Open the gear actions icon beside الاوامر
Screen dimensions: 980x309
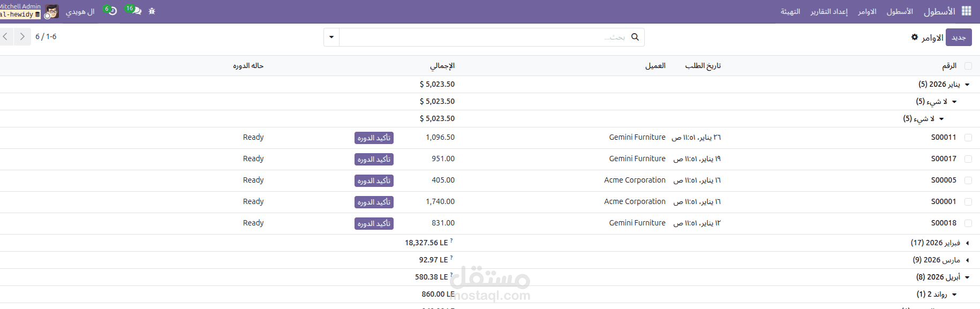[915, 37]
